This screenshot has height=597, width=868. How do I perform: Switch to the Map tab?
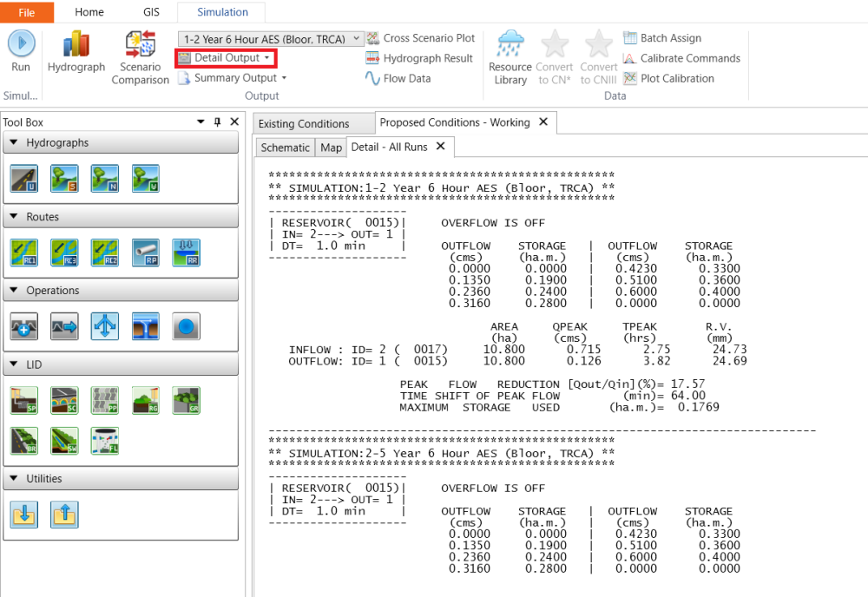pyautogui.click(x=331, y=148)
